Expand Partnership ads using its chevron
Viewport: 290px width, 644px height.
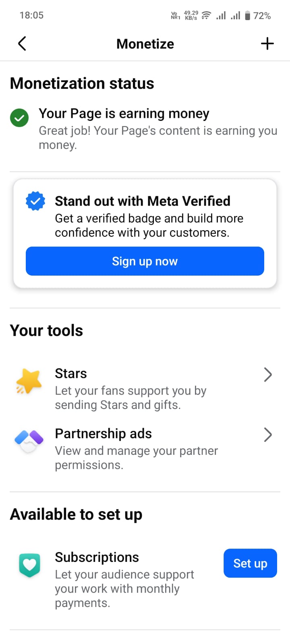tap(268, 435)
